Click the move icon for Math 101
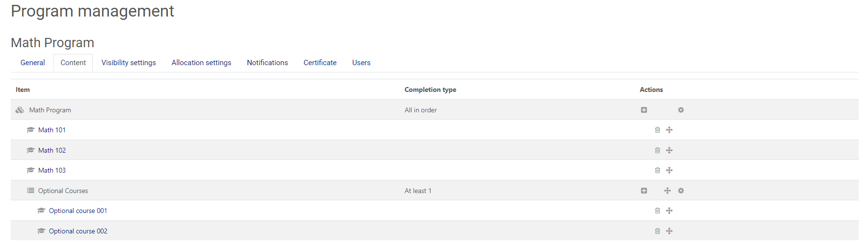The image size is (868, 248). 669,130
